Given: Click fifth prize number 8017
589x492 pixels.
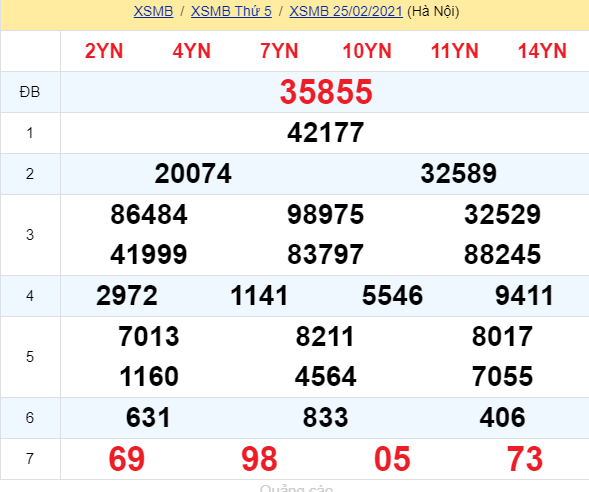Looking at the screenshot, I should 502,336.
